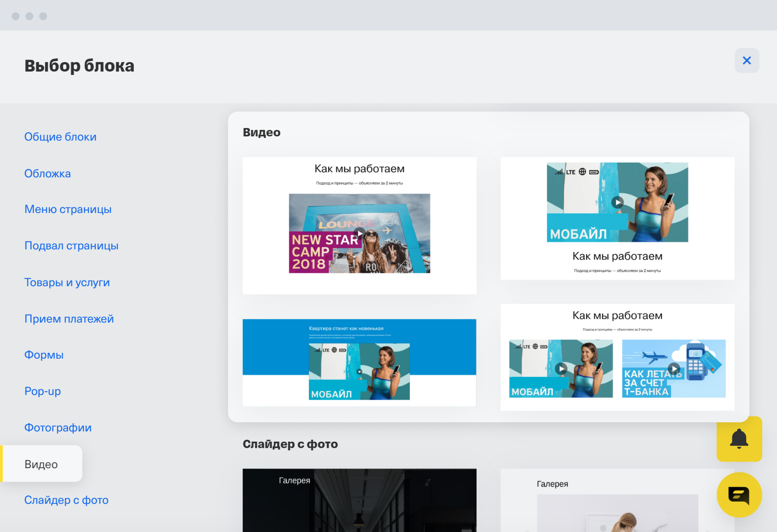Choose Товары и услуги category
This screenshot has height=532, width=777.
click(67, 282)
